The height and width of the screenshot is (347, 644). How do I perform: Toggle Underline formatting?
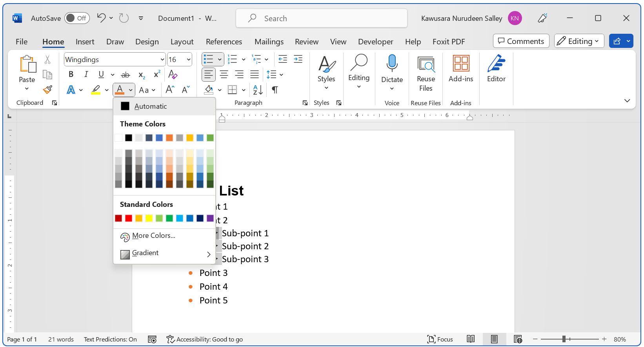click(101, 74)
